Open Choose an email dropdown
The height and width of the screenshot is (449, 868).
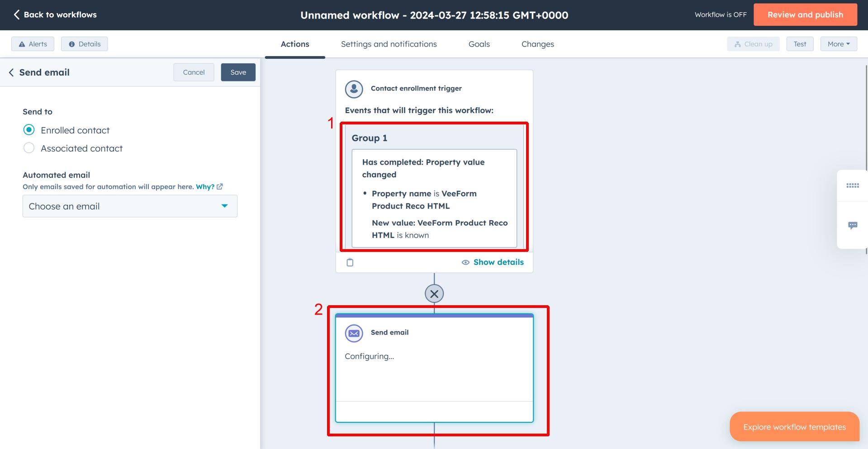[130, 206]
